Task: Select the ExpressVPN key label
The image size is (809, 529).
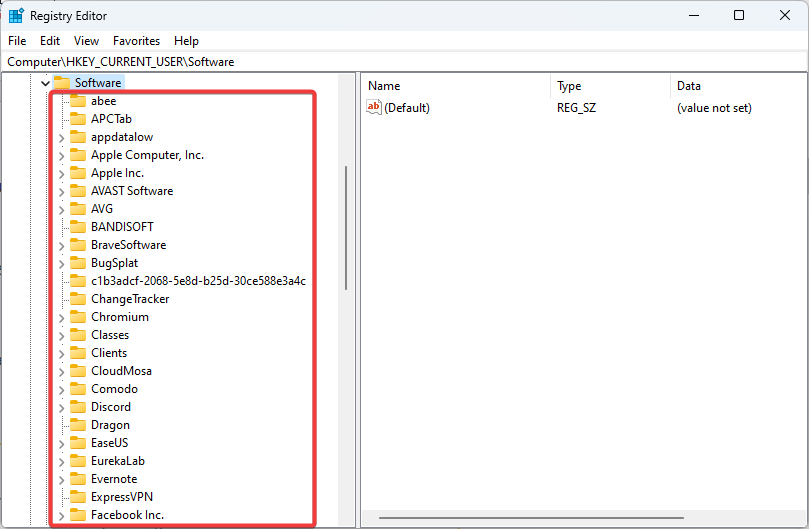Action: pyautogui.click(x=122, y=496)
